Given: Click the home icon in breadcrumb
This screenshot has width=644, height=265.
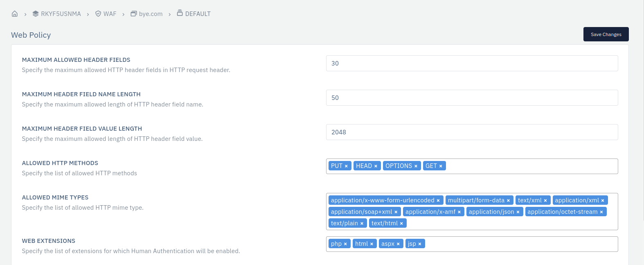Looking at the screenshot, I should point(15,14).
